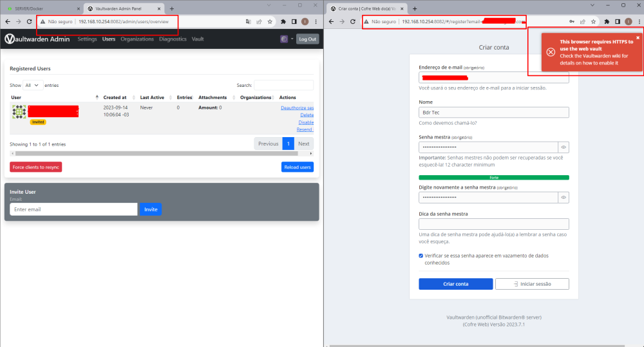Click Delete user link
Viewport: 644px width, 347px height.
point(307,115)
